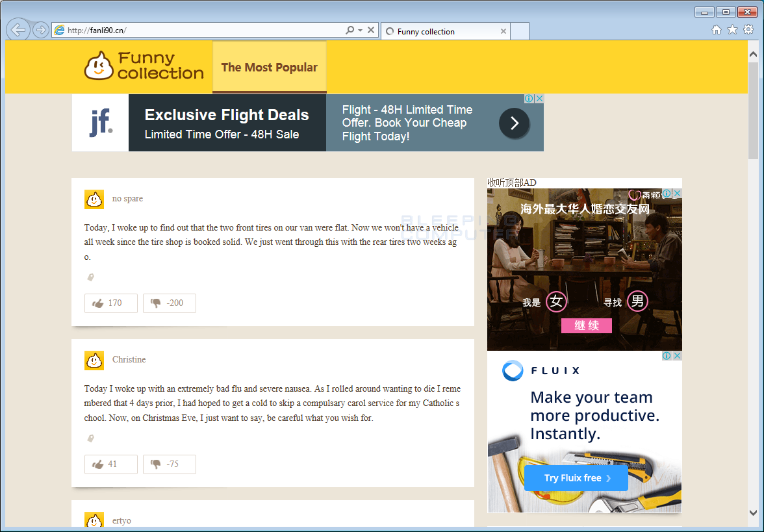Click the Make your team more productive text
The height and width of the screenshot is (532, 764).
[x=594, y=416]
